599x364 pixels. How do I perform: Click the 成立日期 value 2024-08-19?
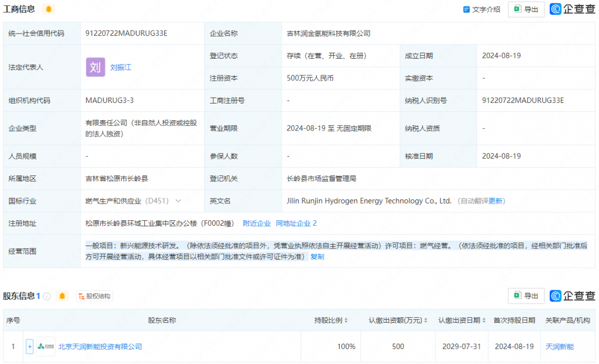pos(501,56)
